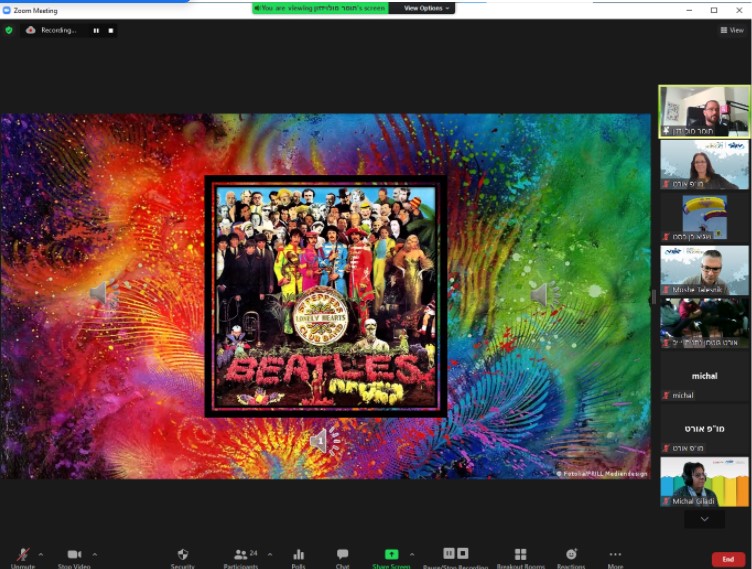752x569 pixels.
Task: Open share options arrow beside Share Screen
Action: (412, 555)
